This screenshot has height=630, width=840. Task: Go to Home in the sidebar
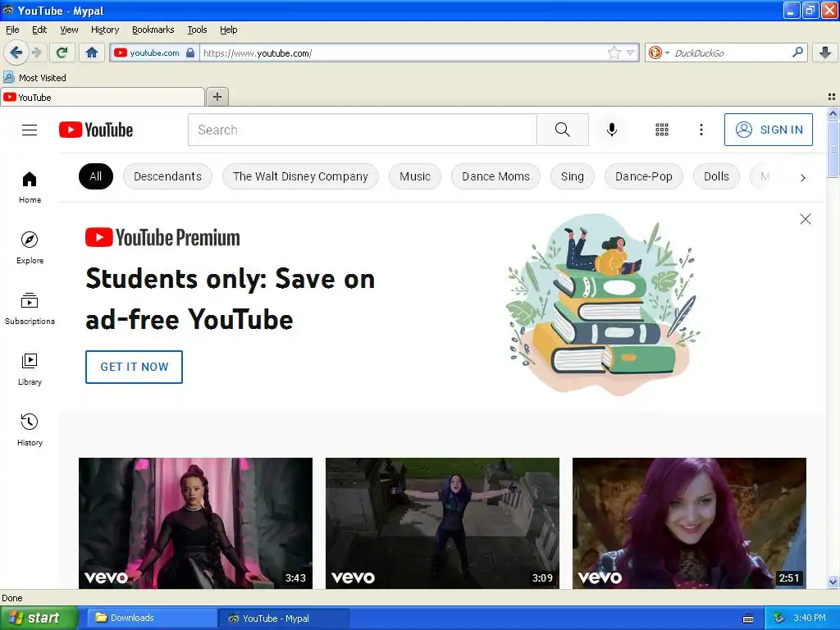pos(30,187)
